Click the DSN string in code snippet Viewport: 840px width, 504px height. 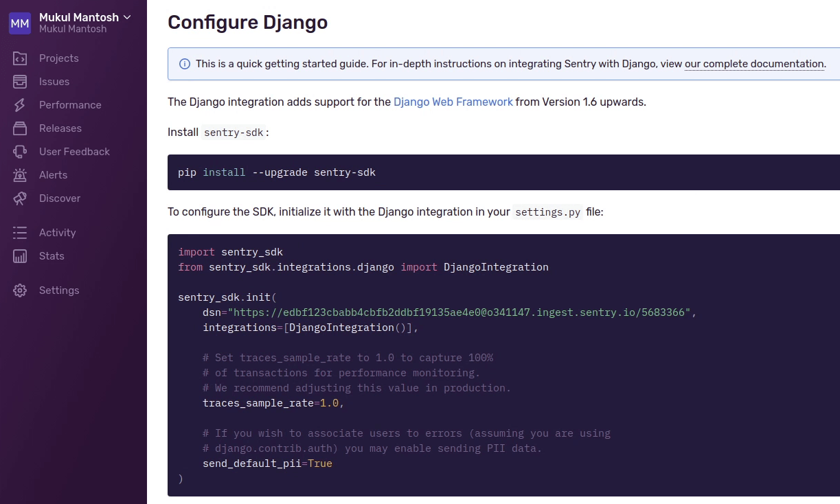click(x=459, y=312)
